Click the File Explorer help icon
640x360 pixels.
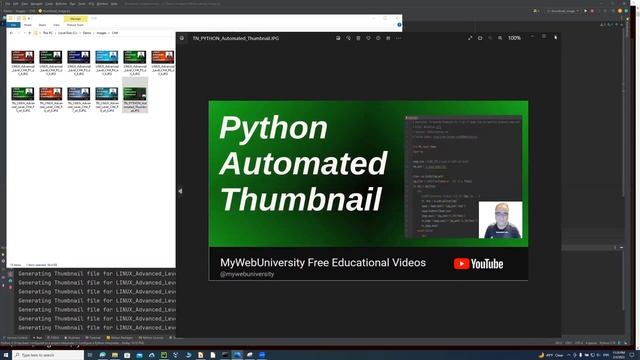point(399,25)
